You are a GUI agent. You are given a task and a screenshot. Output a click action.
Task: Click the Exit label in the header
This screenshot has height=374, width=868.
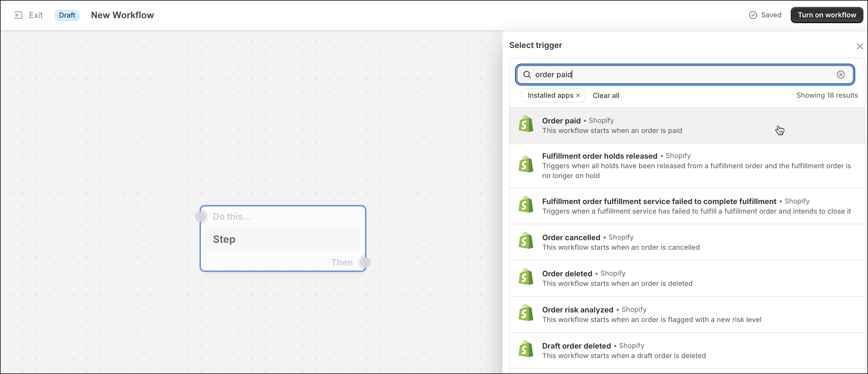coord(36,15)
